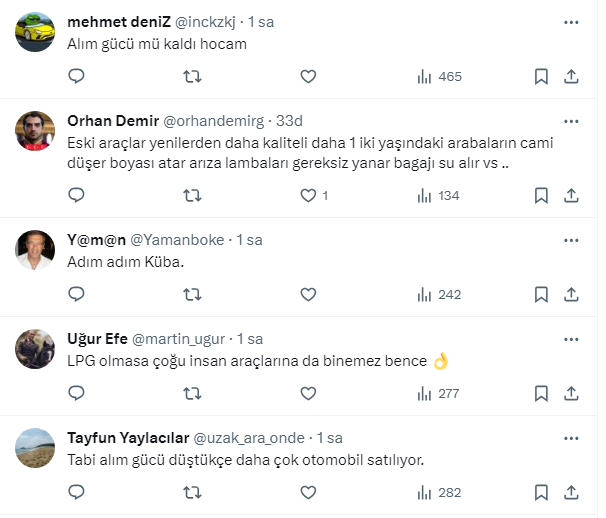Open more options for mehmet deniZ's tweet
The height and width of the screenshot is (518, 606).
571,21
